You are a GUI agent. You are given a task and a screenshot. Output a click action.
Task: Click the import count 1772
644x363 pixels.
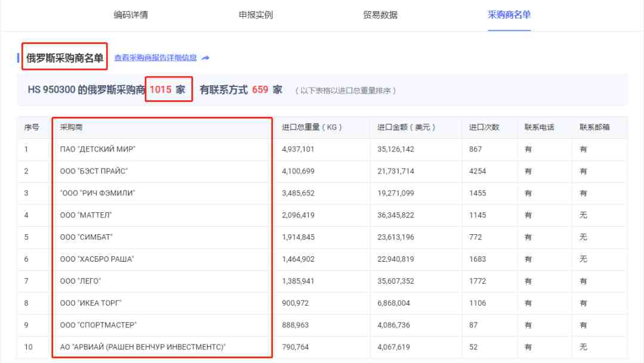[x=478, y=281]
